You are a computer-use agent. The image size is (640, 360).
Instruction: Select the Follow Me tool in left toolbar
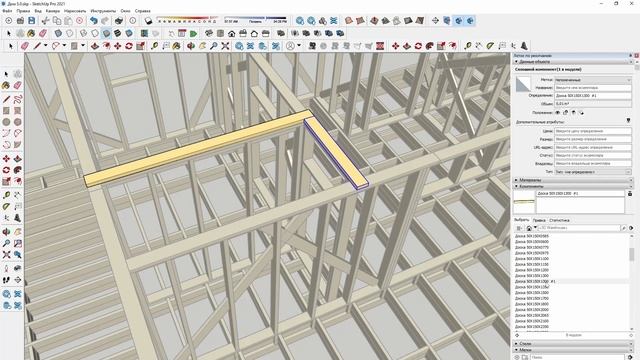click(18, 170)
